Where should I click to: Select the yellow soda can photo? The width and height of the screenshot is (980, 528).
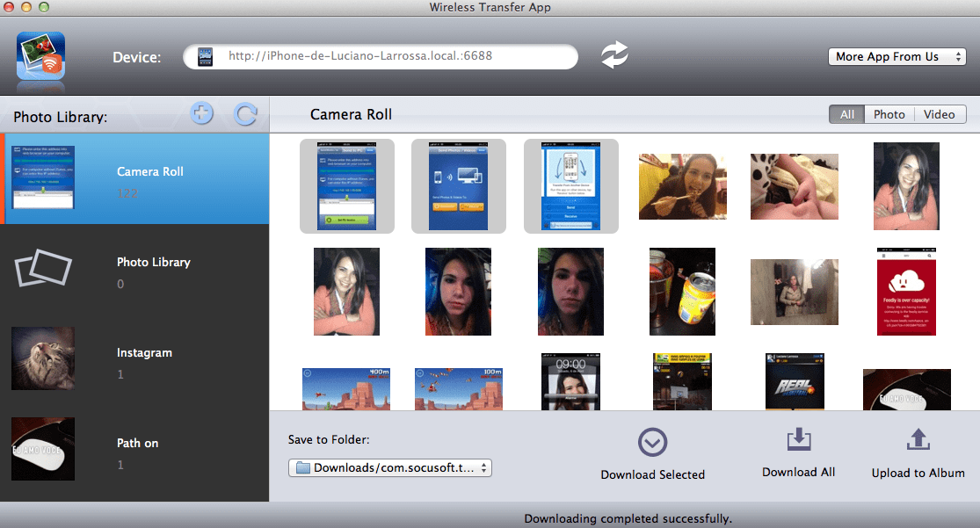click(683, 292)
